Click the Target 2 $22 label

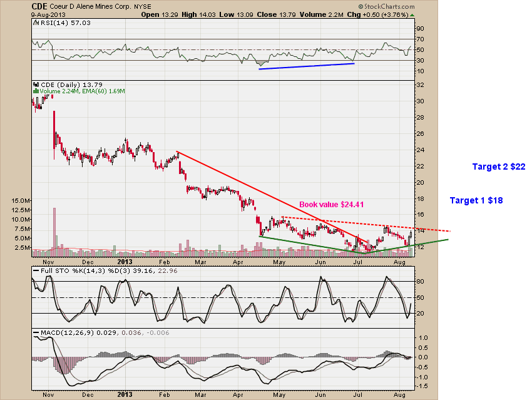click(499, 167)
